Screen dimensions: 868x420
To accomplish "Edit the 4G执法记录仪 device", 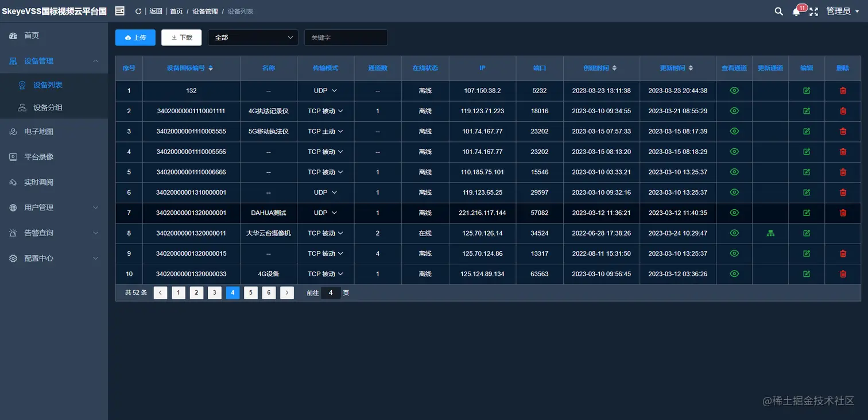I will (x=807, y=111).
